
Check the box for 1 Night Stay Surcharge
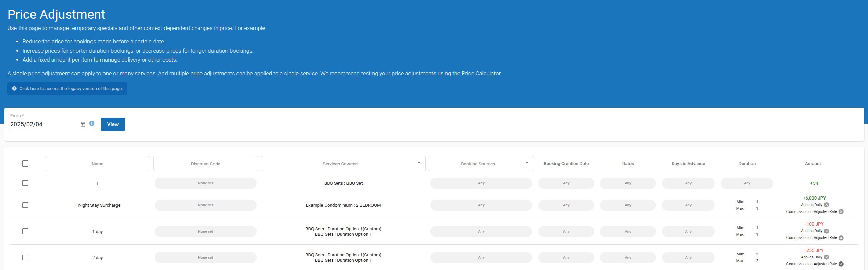pyautogui.click(x=25, y=205)
